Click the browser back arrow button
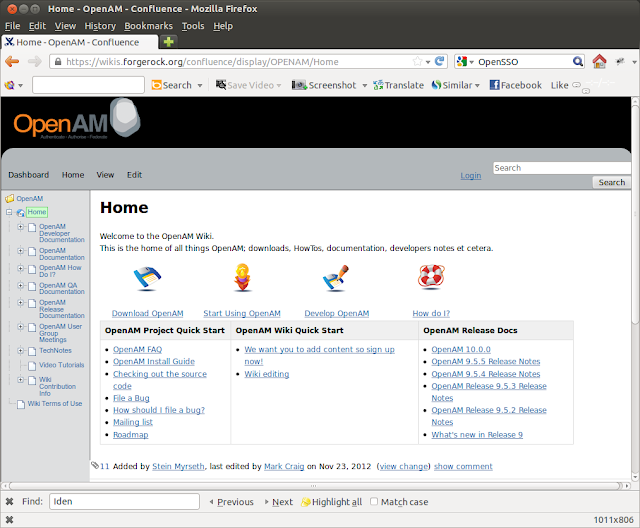This screenshot has width=640, height=528. pyautogui.click(x=12, y=62)
